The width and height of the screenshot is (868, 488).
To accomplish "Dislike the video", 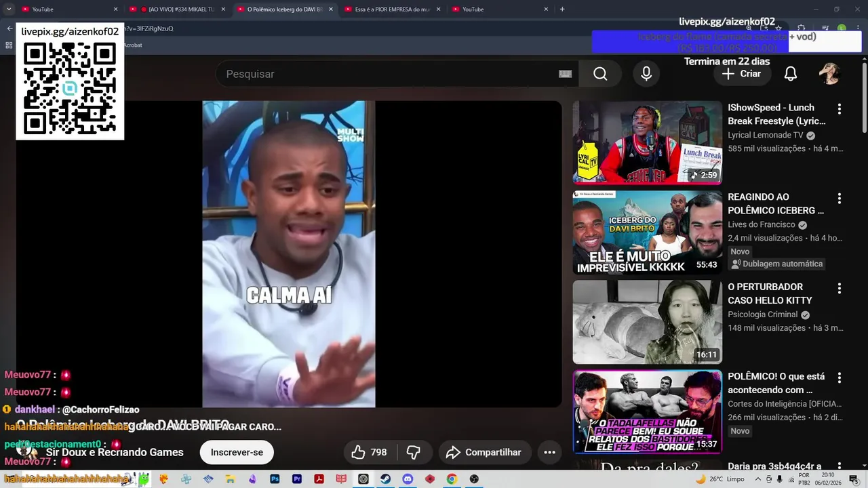I will pos(414,452).
